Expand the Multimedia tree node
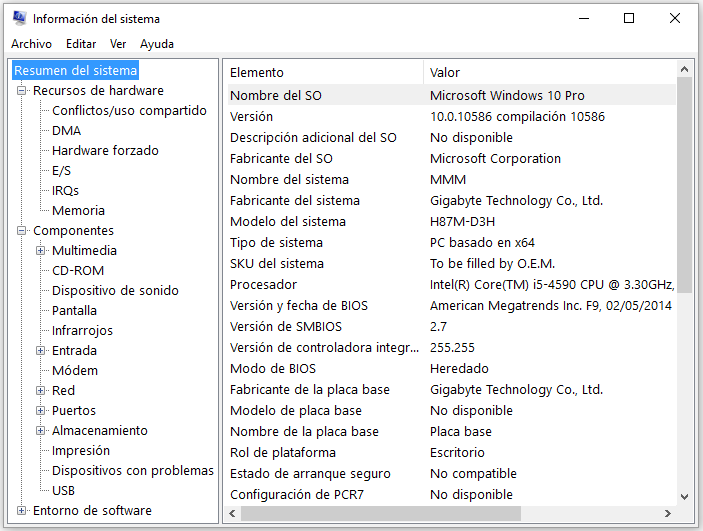The image size is (703, 531). 40,251
